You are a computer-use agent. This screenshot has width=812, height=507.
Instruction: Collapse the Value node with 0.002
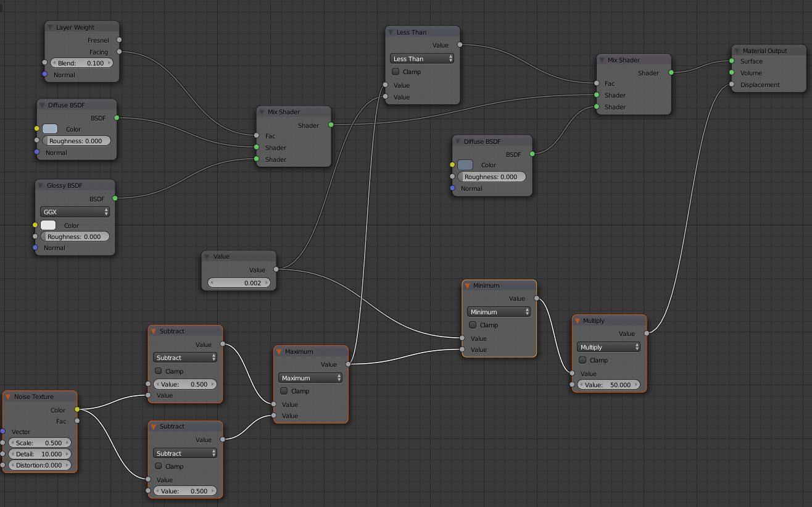pyautogui.click(x=208, y=256)
